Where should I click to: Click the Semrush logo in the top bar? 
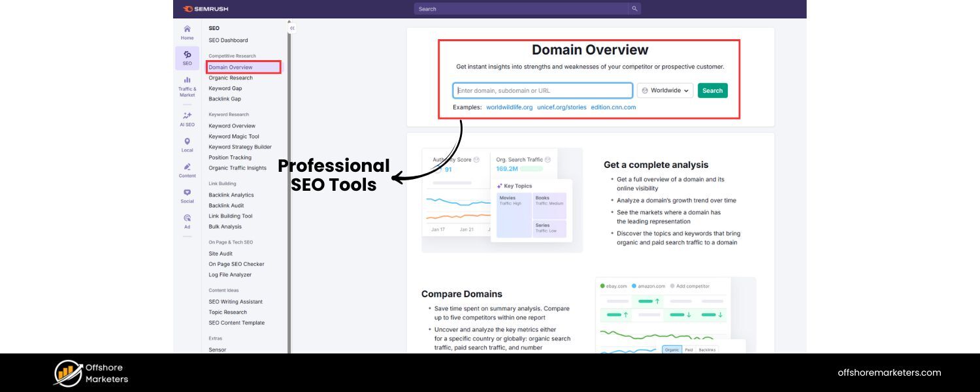[x=204, y=8]
